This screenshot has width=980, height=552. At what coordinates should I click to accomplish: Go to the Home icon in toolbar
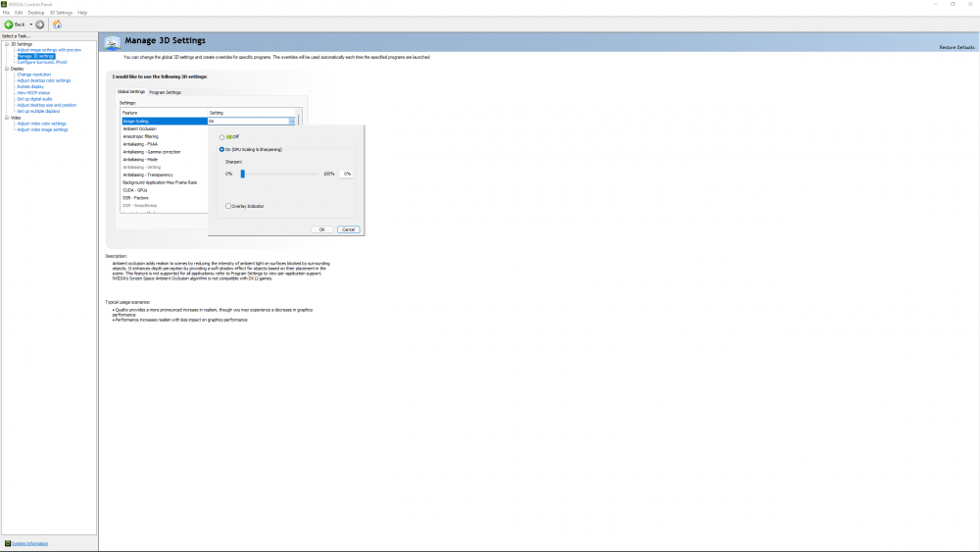click(x=57, y=25)
